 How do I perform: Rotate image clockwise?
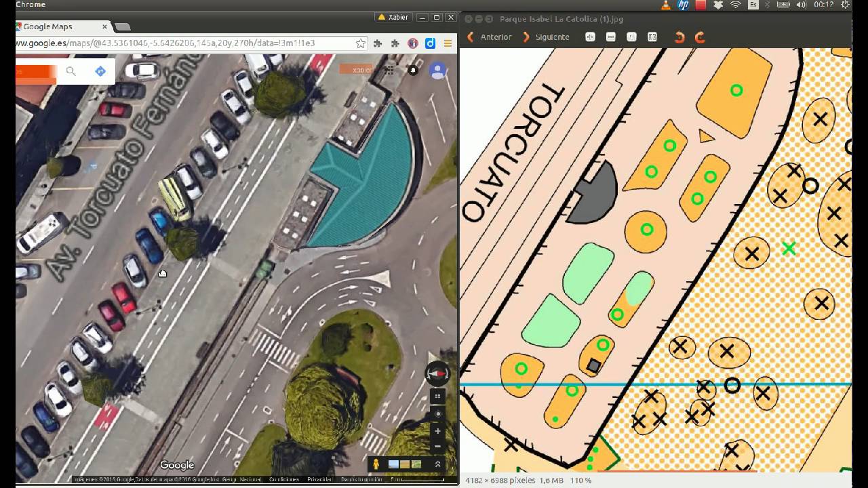click(x=700, y=37)
